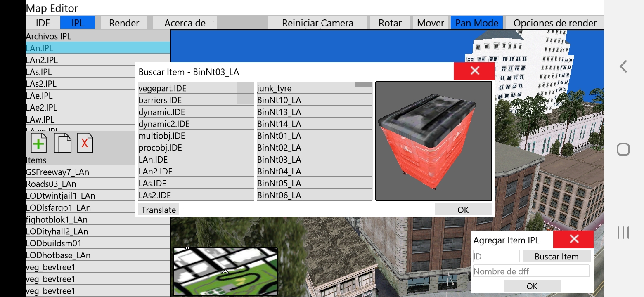Close the Agregar Item IPL panel
This screenshot has width=644, height=297.
[573, 239]
